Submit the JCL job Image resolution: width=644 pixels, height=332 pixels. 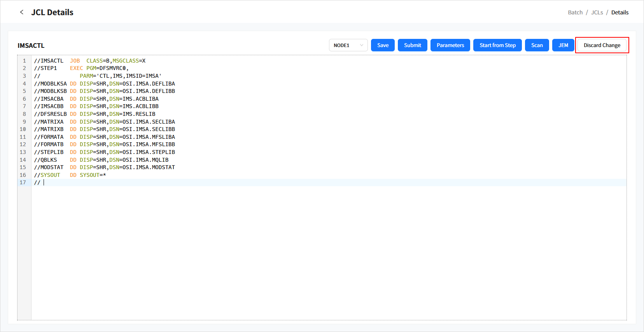pos(412,45)
